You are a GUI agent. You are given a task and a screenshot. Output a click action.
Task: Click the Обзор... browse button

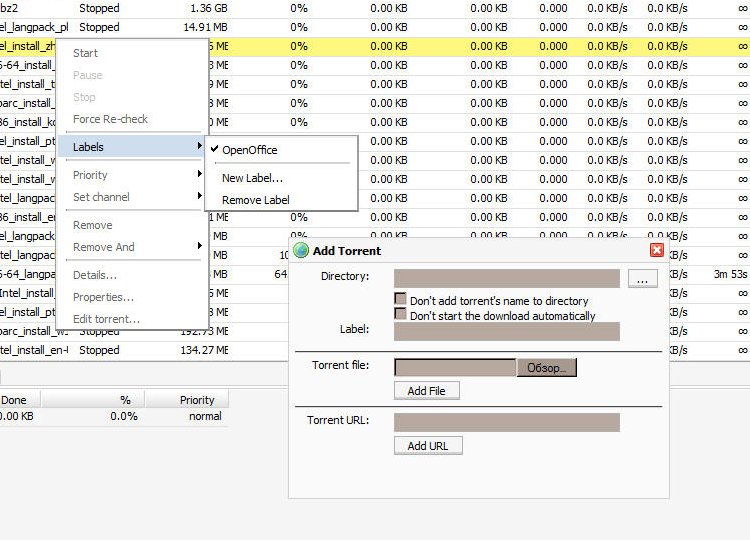[547, 368]
